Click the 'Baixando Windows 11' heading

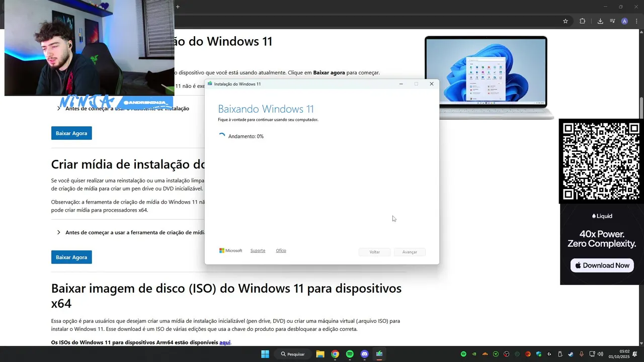[x=266, y=109]
